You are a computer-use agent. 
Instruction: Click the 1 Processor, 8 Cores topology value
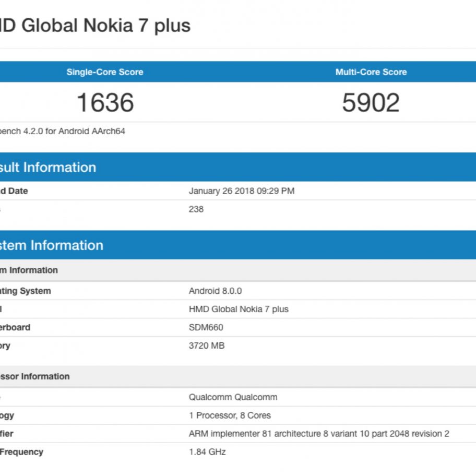tap(230, 415)
